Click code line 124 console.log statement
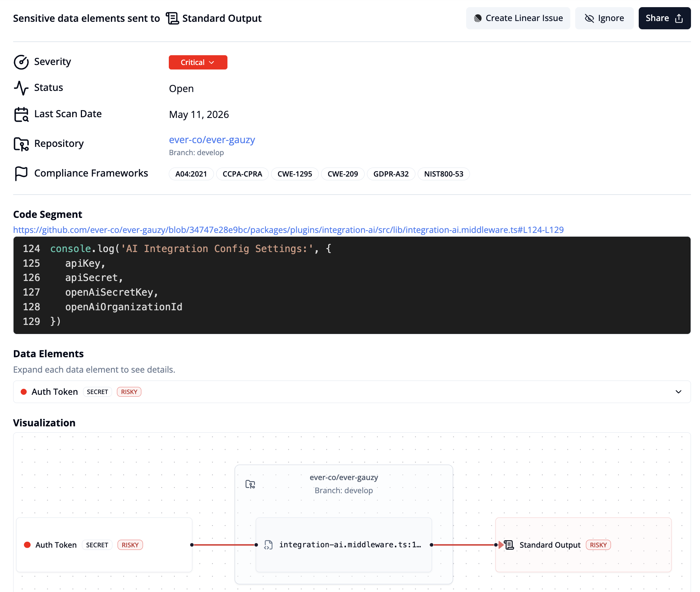Screen dimensions: 700x592 click(191, 249)
